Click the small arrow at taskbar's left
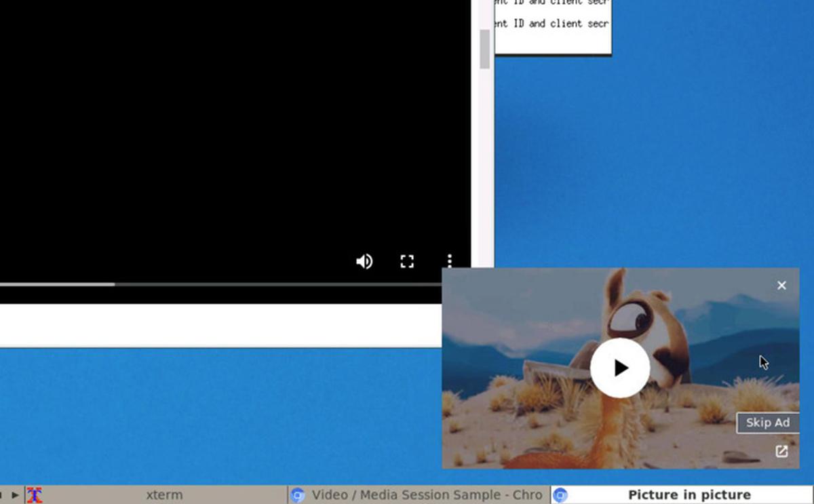814x504 pixels. tap(15, 495)
